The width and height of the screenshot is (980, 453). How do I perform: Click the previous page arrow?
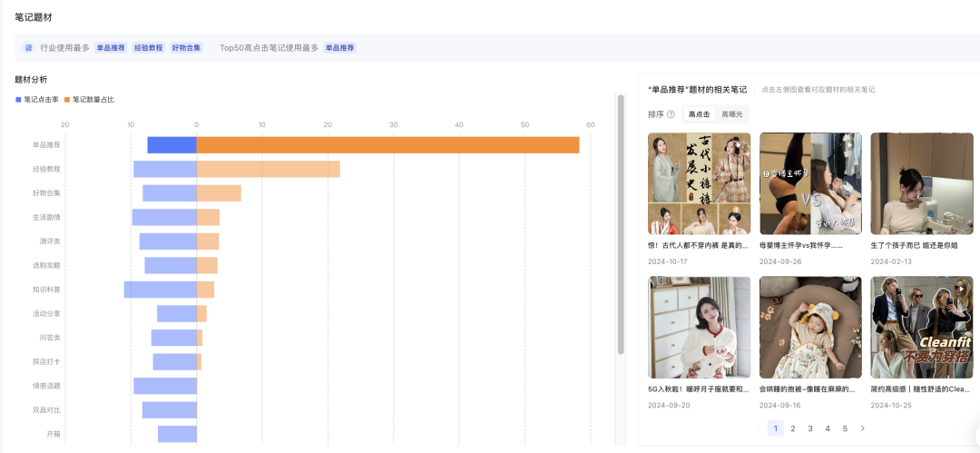759,428
